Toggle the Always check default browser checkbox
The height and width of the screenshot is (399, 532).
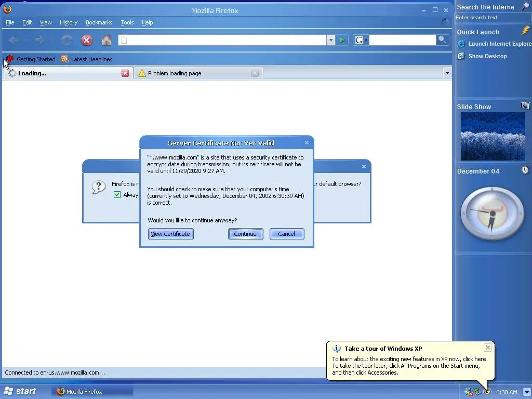pos(117,195)
